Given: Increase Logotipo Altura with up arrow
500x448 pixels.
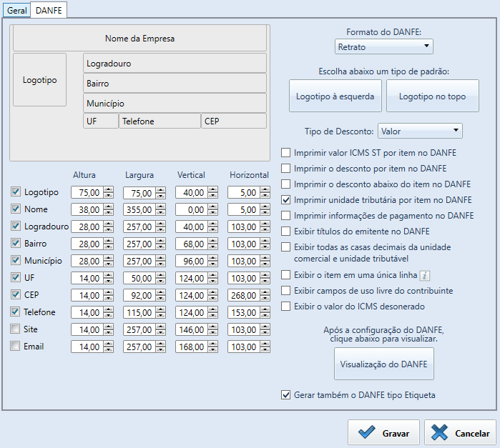Looking at the screenshot, I should [x=109, y=189].
